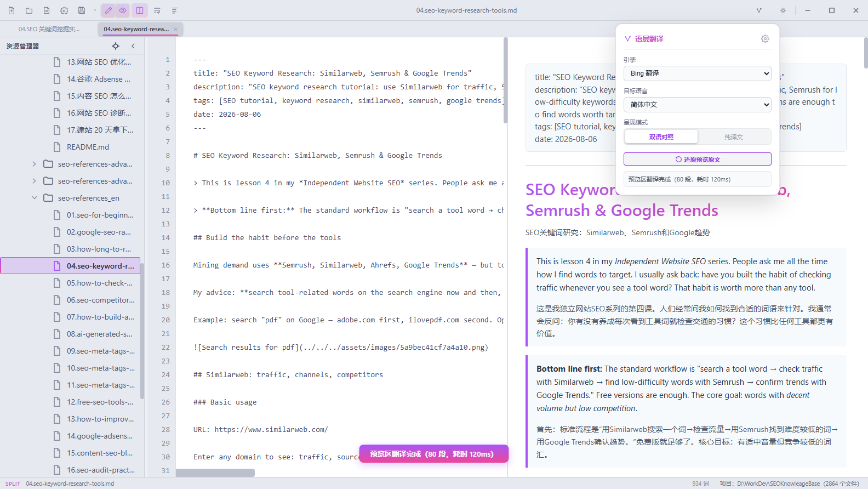Toggle word wrap icon in toolbar
868x489 pixels.
pyautogui.click(x=157, y=10)
